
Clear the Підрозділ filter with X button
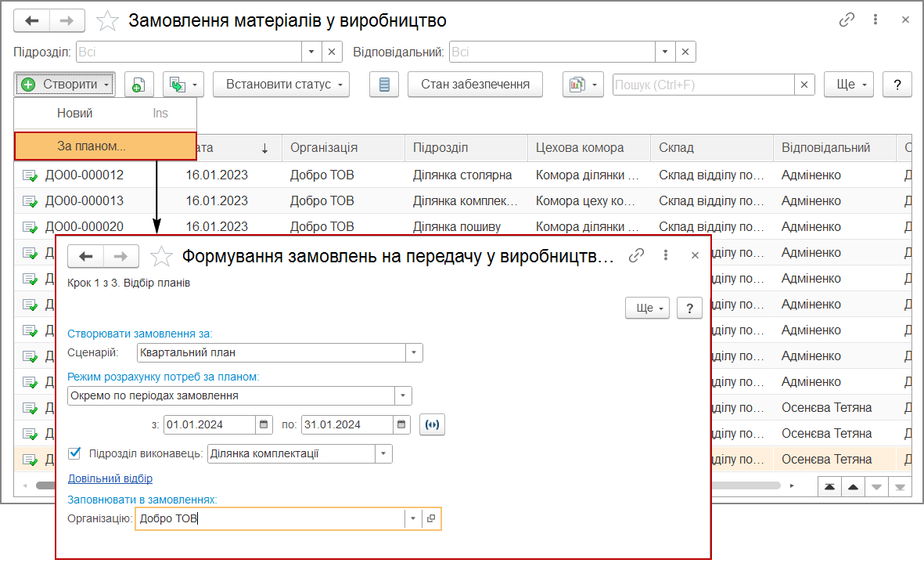[x=331, y=52]
